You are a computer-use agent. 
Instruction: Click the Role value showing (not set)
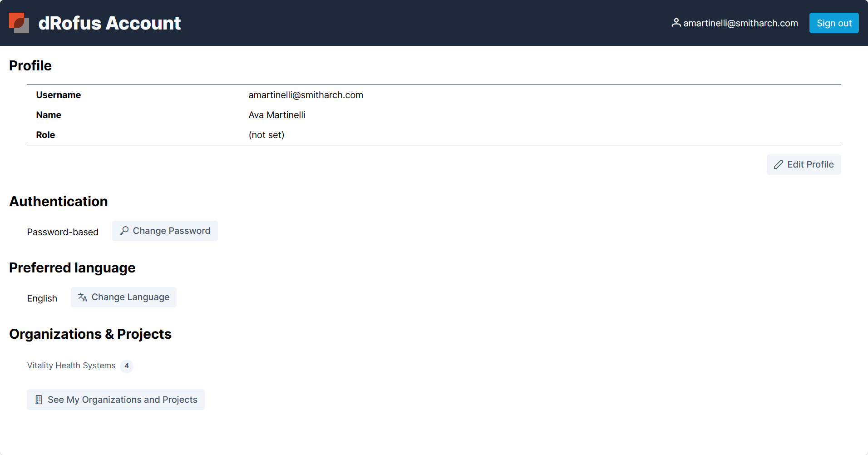[266, 135]
